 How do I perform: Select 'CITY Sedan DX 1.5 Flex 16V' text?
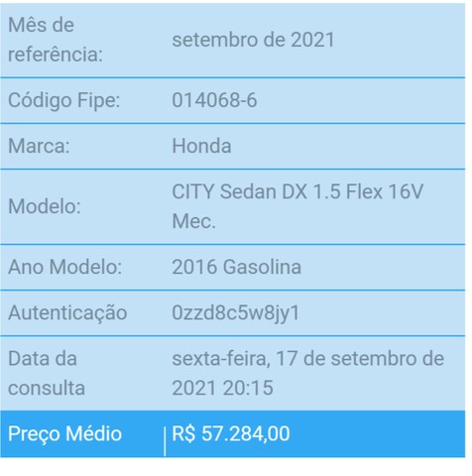297,191
